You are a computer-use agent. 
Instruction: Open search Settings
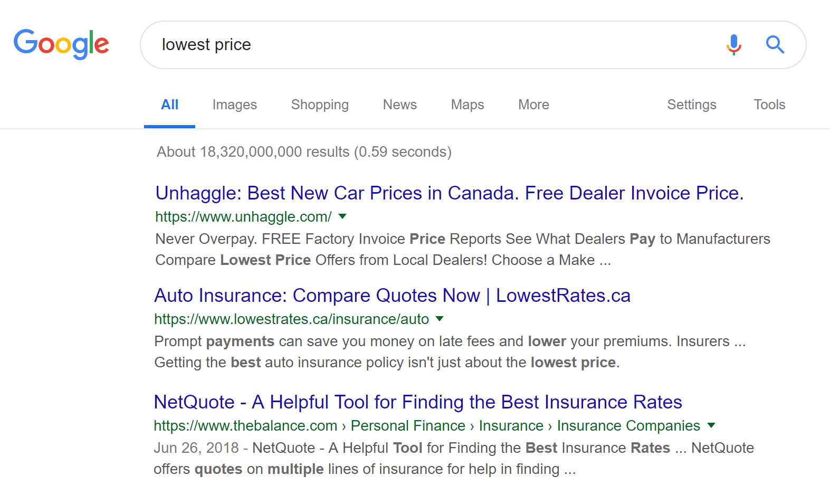[x=692, y=104]
